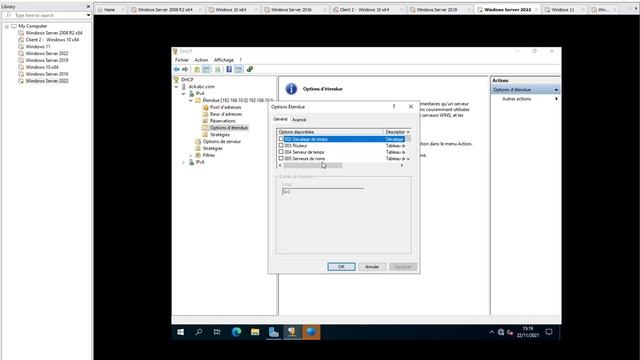Click the green link icon in the DHCP toolbar

(250, 69)
